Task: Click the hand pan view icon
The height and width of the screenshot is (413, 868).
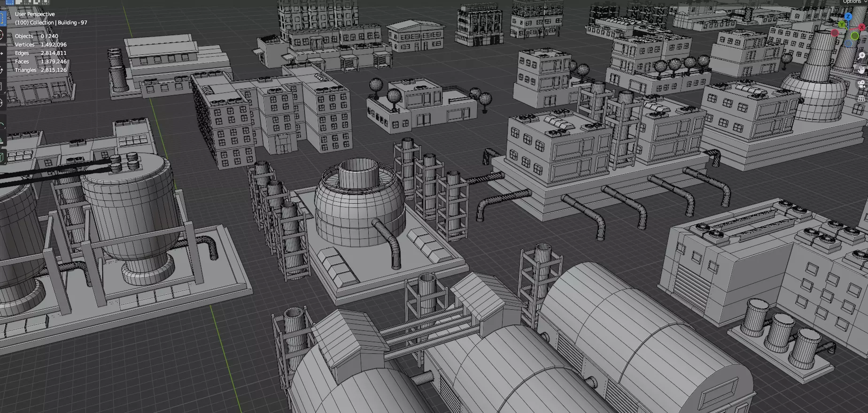Action: pyautogui.click(x=861, y=70)
